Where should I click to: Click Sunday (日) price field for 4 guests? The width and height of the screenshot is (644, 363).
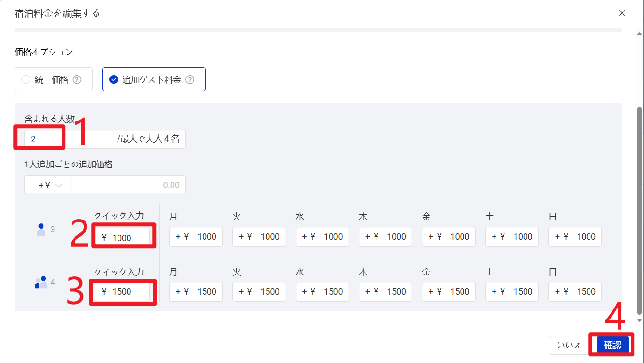click(x=575, y=292)
